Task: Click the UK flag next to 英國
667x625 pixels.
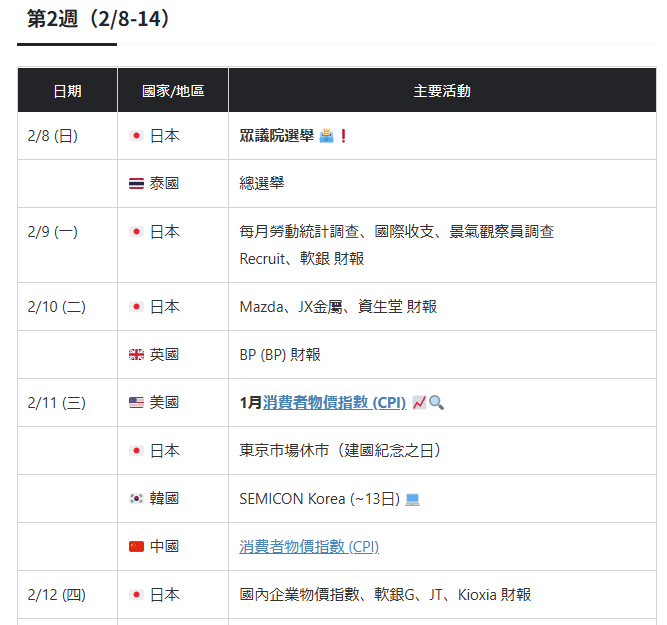Action: (x=137, y=355)
